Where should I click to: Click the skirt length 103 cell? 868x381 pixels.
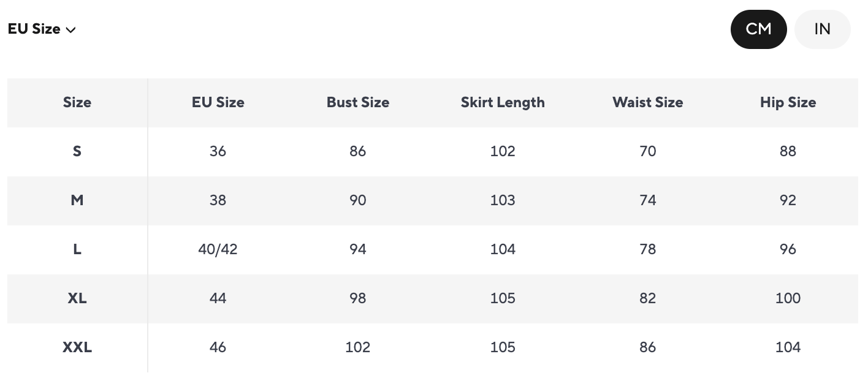pos(503,200)
